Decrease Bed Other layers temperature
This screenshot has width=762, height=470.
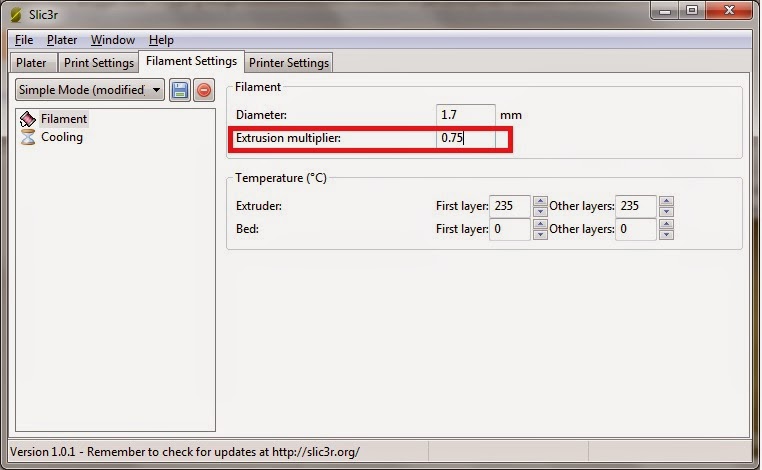666,234
